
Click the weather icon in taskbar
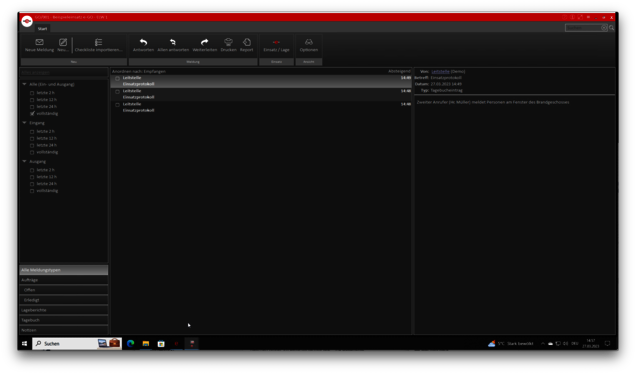(x=492, y=344)
